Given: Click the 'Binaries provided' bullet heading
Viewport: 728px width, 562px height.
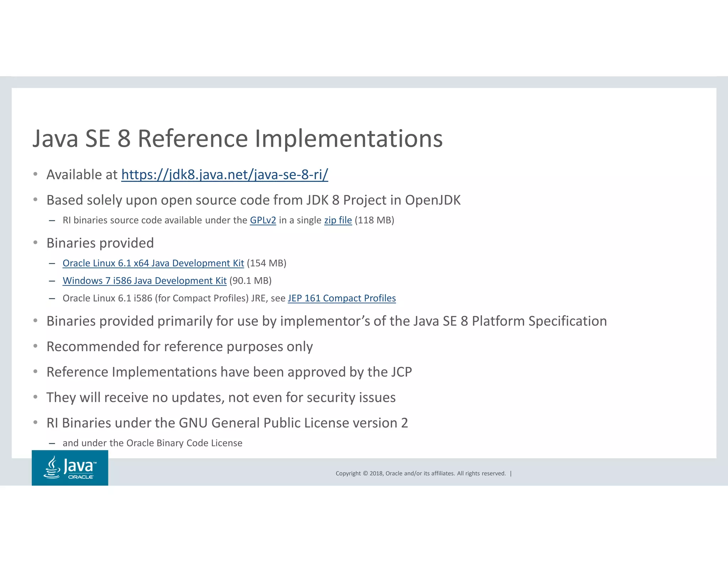Looking at the screenshot, I should [100, 243].
